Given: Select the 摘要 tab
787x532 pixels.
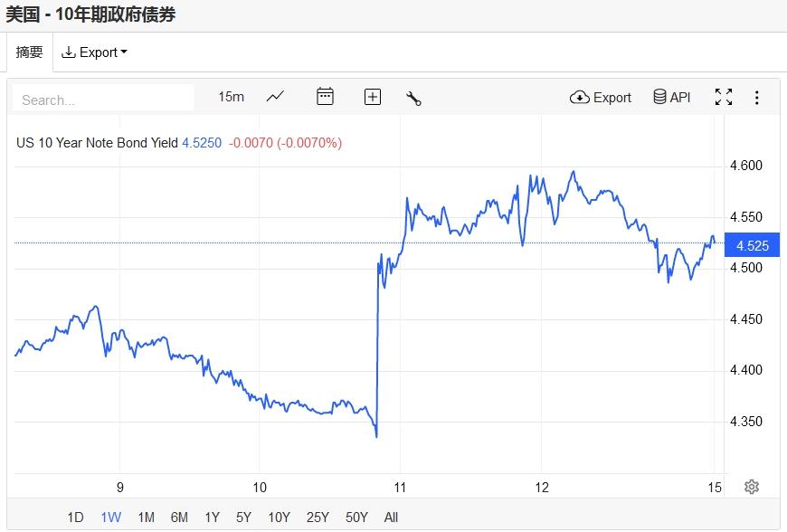Looking at the screenshot, I should 29,52.
